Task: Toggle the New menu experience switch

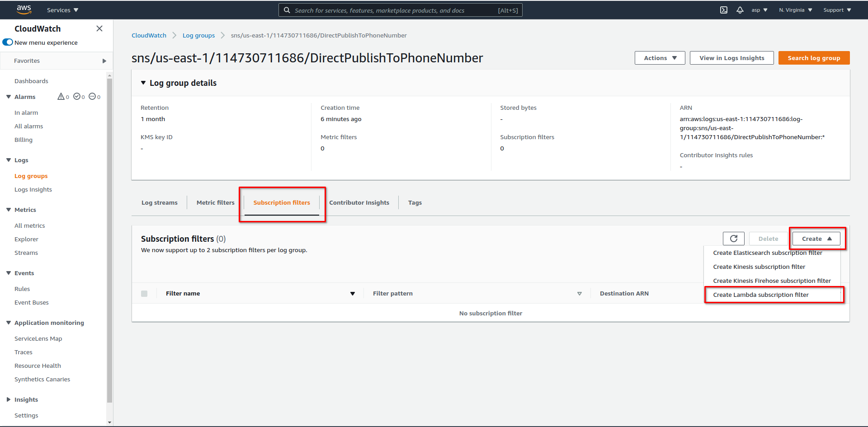Action: click(x=8, y=42)
